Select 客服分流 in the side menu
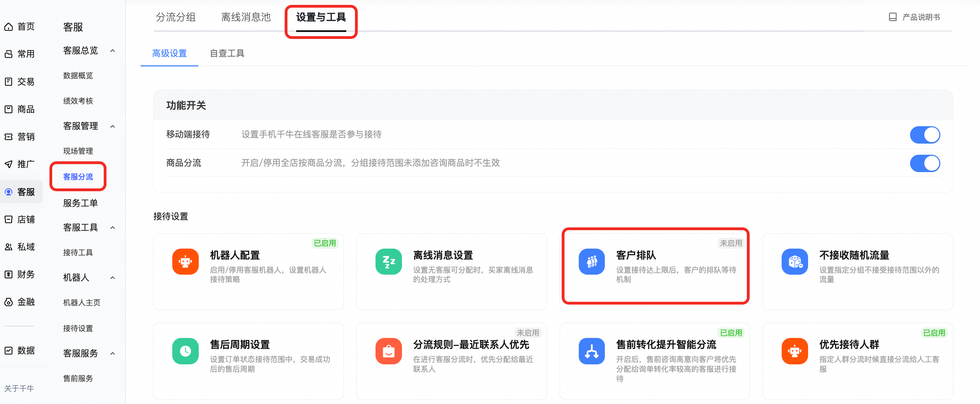This screenshot has width=980, height=404. 78,177
